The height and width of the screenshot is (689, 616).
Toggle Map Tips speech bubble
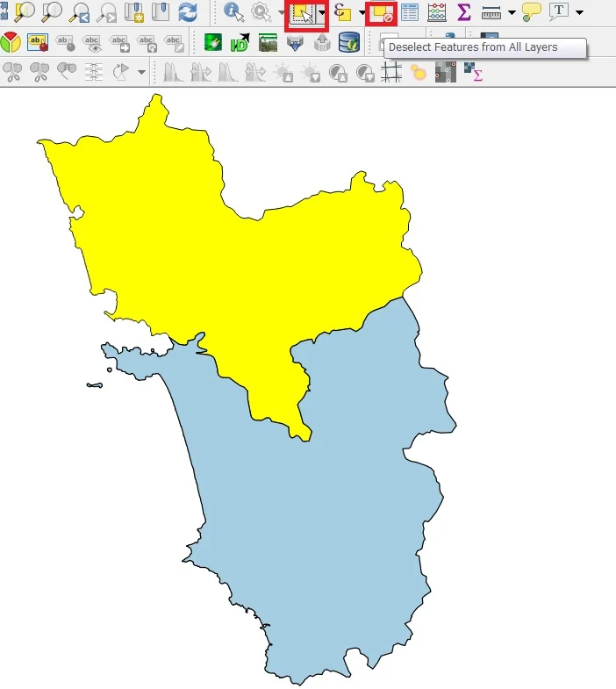[531, 12]
